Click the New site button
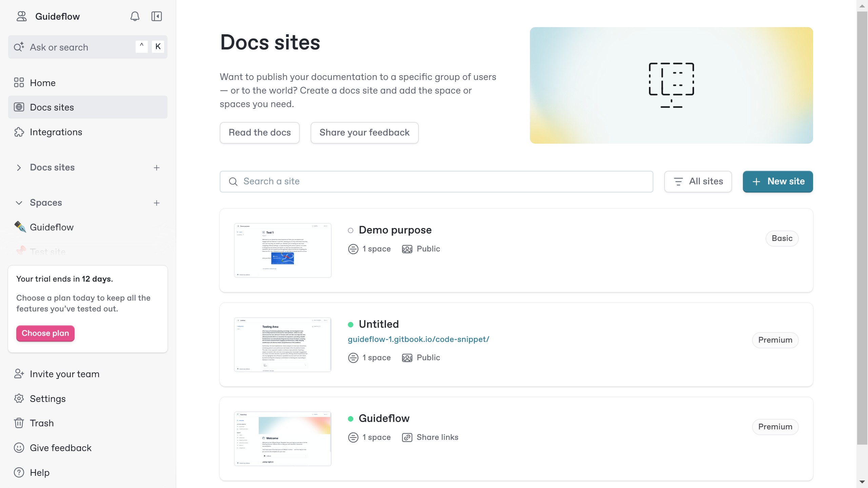The height and width of the screenshot is (488, 868). 778,181
